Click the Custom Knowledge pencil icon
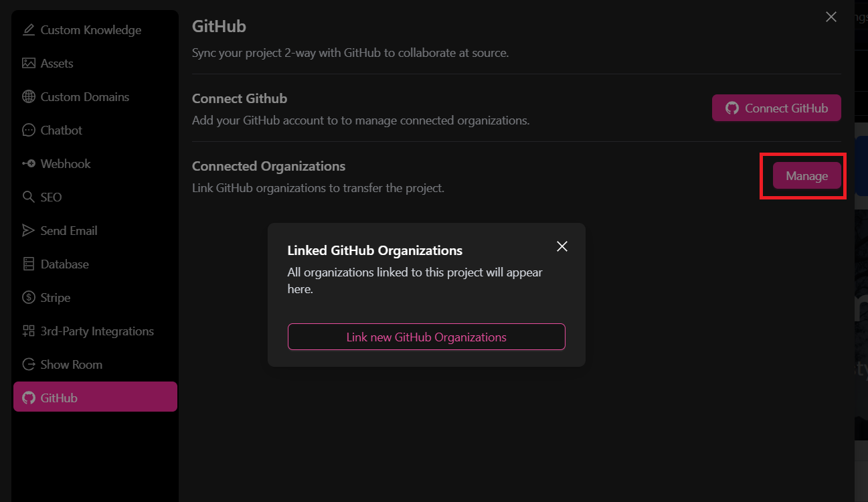This screenshot has height=502, width=868. point(28,30)
